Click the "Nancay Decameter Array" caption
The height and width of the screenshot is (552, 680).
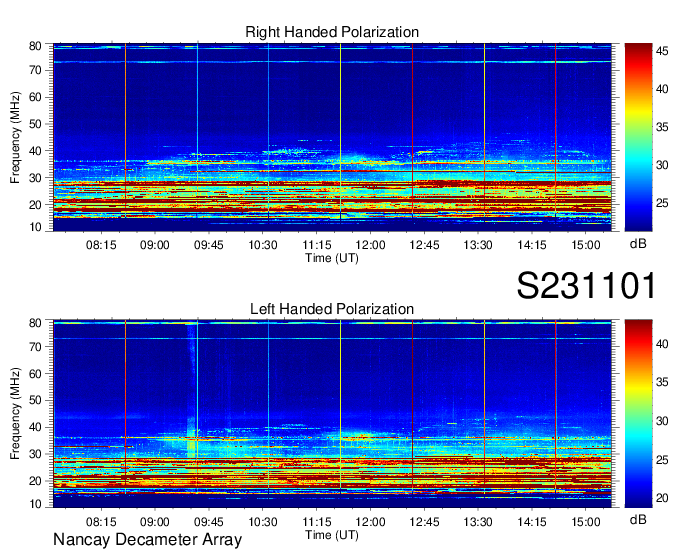[x=147, y=540]
